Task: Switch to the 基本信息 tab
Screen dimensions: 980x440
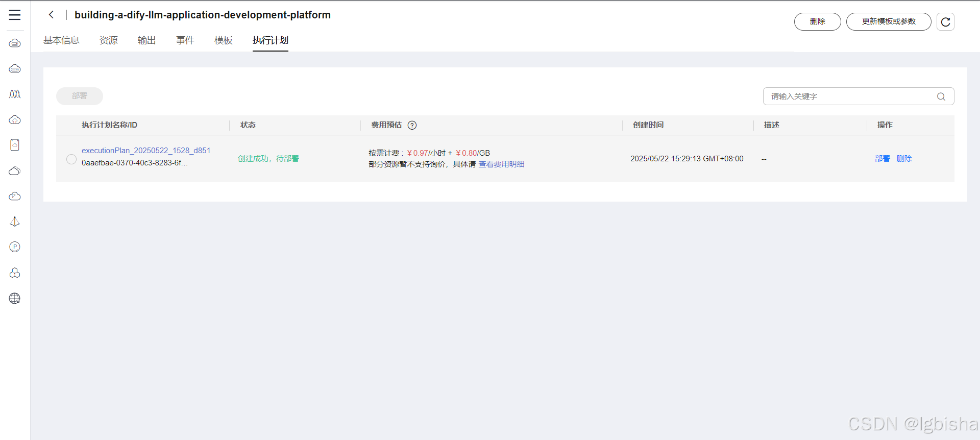Action: click(61, 40)
